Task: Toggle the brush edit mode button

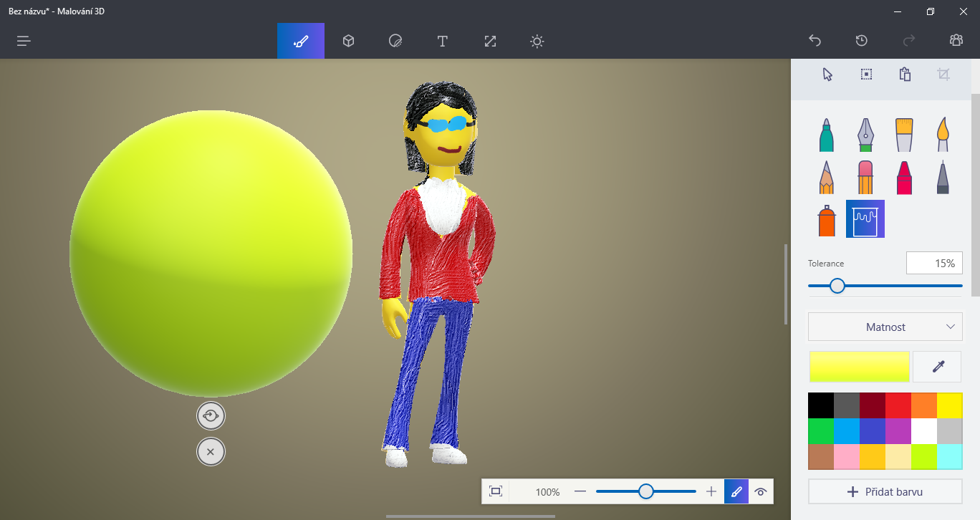Action: coord(736,491)
